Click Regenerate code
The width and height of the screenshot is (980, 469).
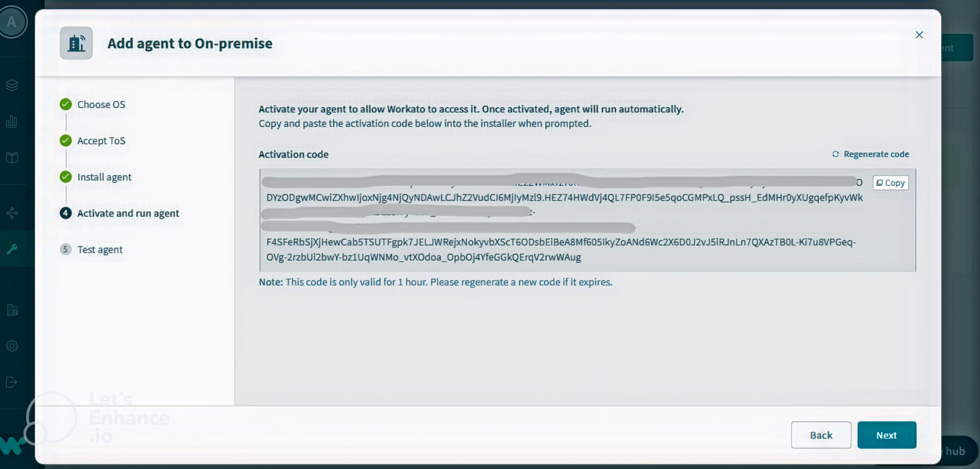pyautogui.click(x=876, y=154)
